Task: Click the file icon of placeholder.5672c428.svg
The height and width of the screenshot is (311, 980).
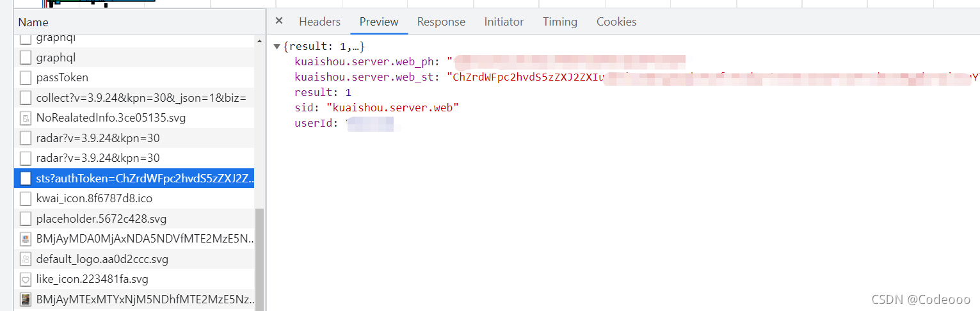Action: pos(26,219)
